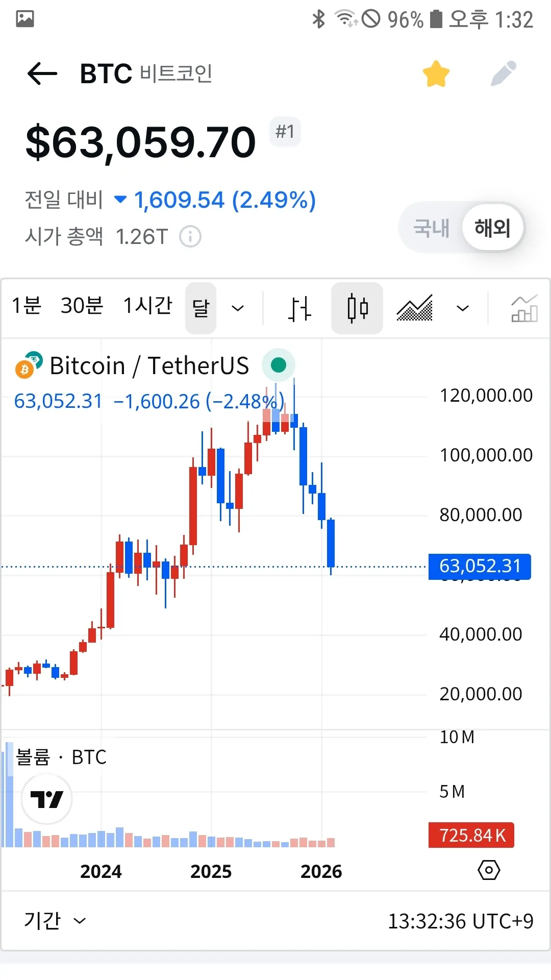Toggle the yellow favorite star
This screenshot has width=551, height=980.
(436, 74)
